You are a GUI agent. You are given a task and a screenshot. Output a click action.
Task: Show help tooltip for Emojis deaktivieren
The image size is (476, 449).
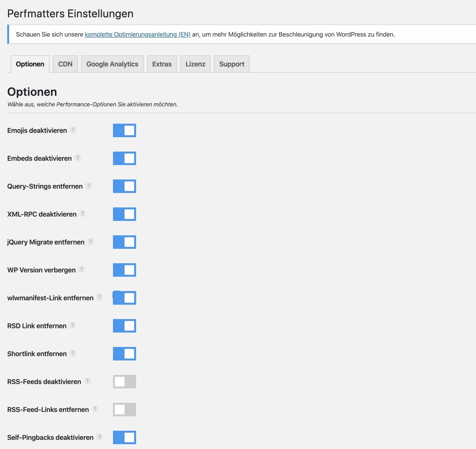[x=73, y=130]
